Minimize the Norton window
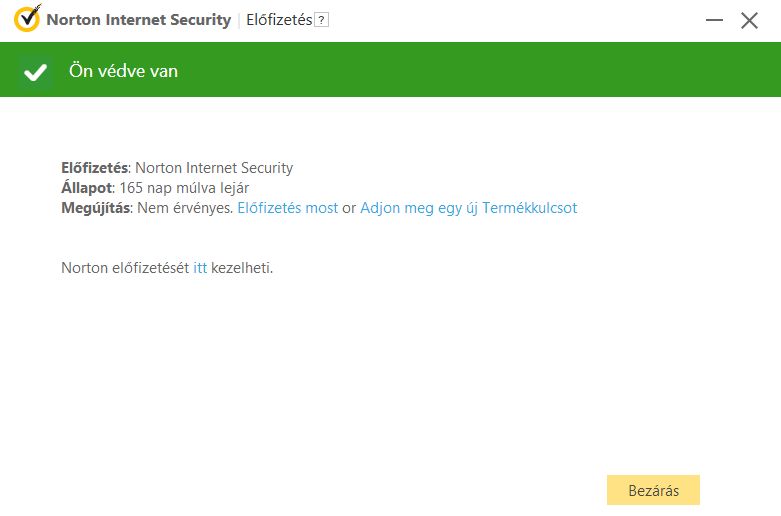The width and height of the screenshot is (781, 516). click(713, 20)
